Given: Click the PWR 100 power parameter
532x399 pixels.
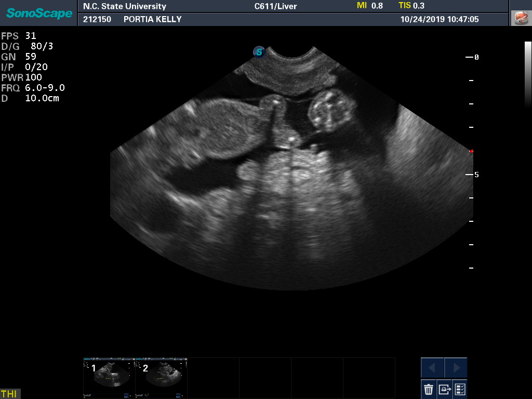Looking at the screenshot, I should 22,77.
